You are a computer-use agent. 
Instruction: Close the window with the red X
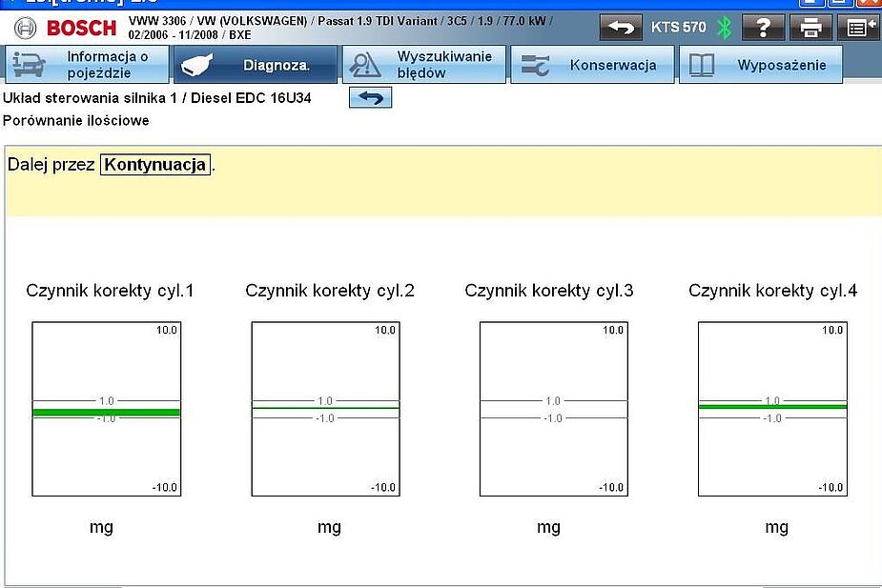869,3
